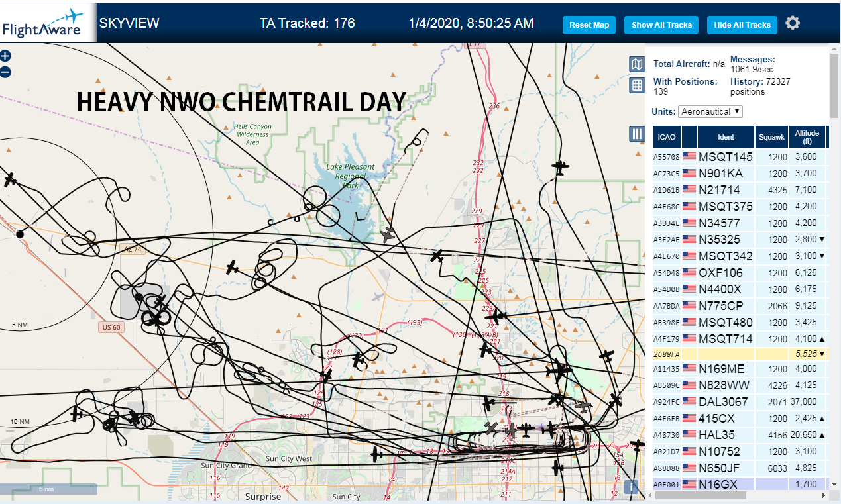Viewport: 841px width, 504px height.
Task: Click ICAO code A924FC
Action: click(666, 403)
